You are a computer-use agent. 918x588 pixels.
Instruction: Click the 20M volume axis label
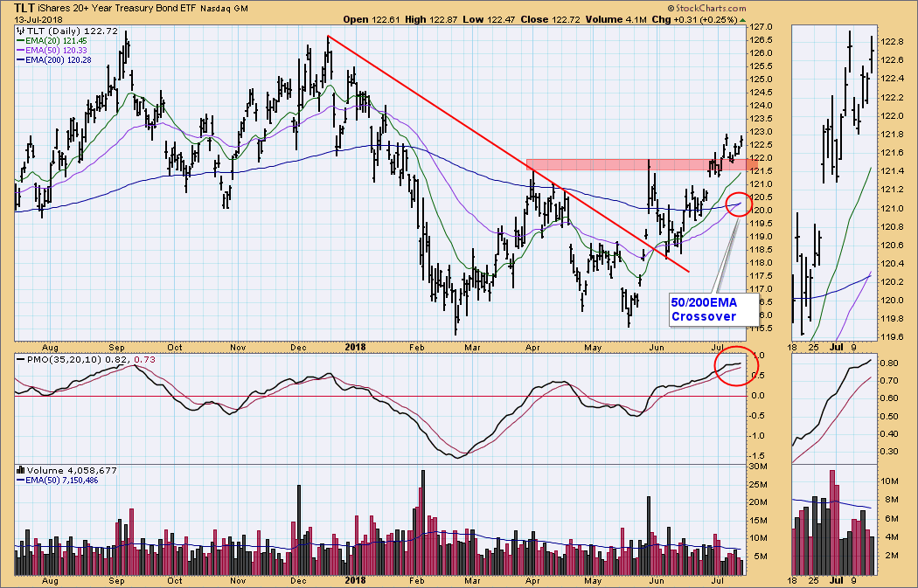(x=760, y=502)
